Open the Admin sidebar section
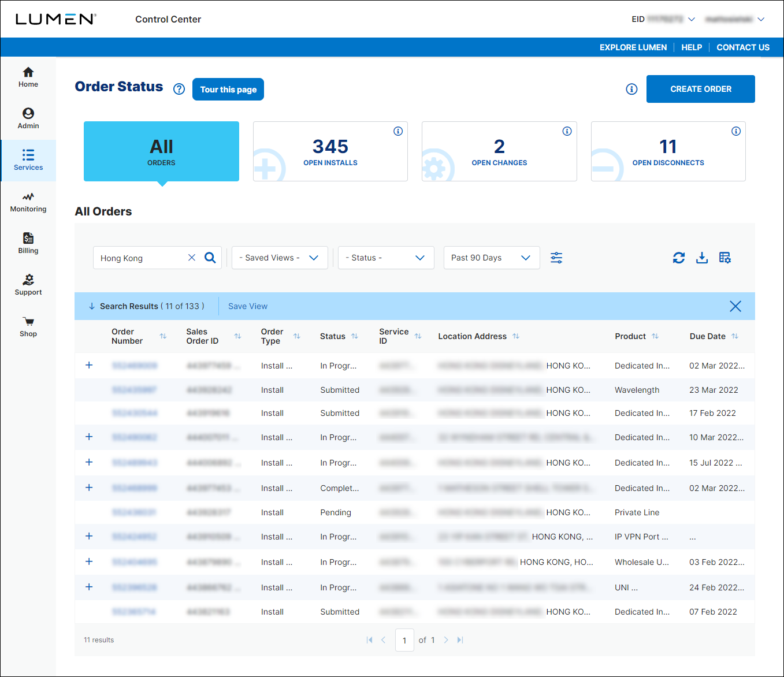 (28, 119)
